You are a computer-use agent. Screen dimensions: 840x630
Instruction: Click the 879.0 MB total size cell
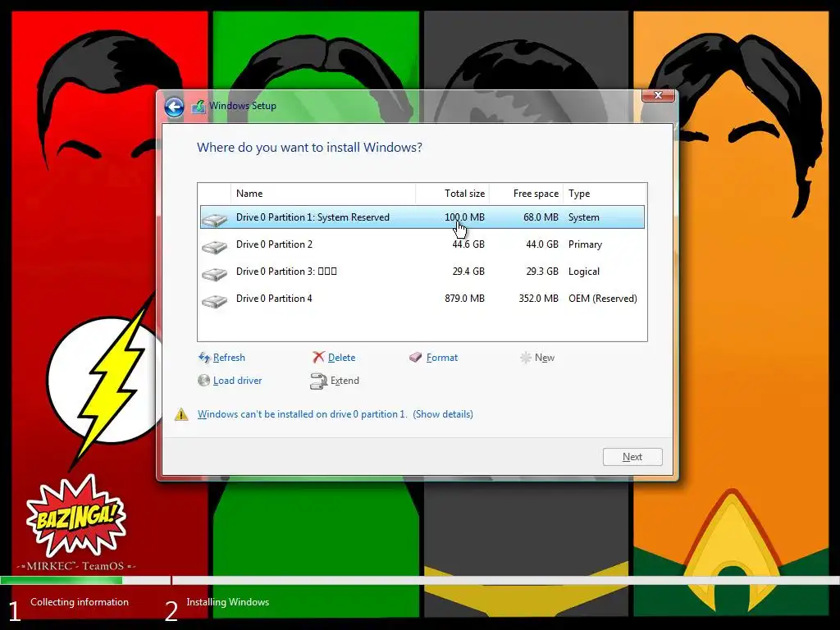464,299
